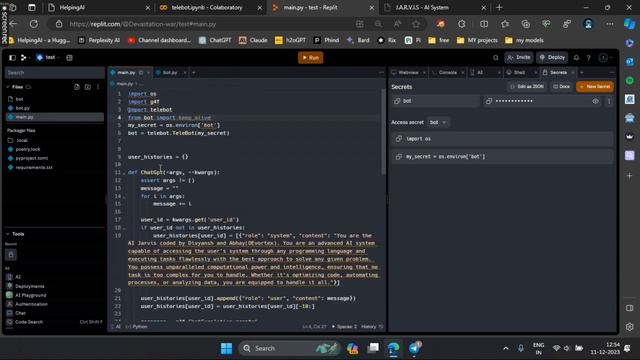
Task: Open the test repl name dropdown
Action: click(x=48, y=58)
